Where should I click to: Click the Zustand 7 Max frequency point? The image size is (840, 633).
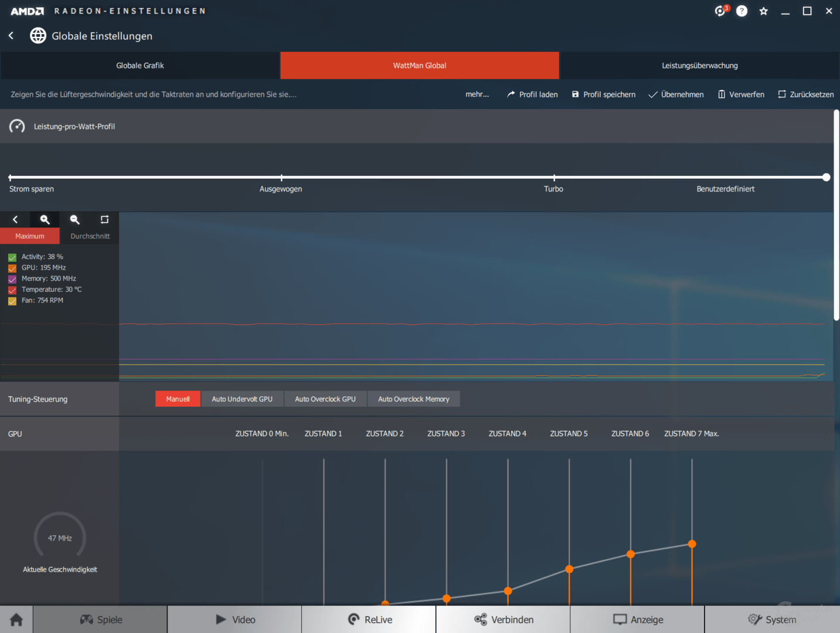[692, 544]
